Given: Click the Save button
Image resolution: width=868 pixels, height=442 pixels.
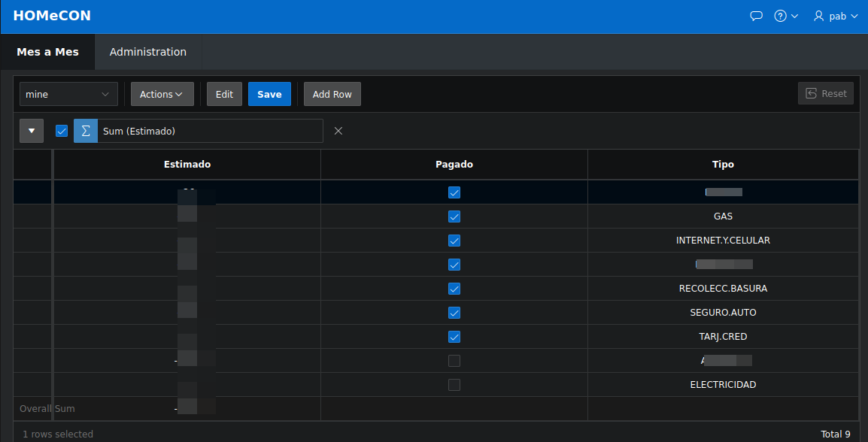Looking at the screenshot, I should (x=269, y=93).
